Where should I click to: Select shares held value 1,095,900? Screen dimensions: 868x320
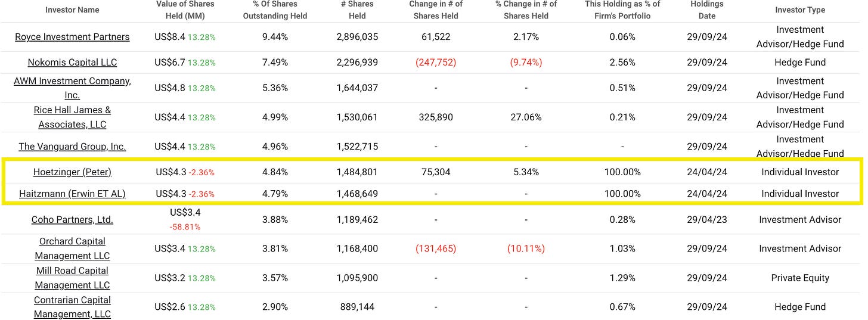coord(357,278)
